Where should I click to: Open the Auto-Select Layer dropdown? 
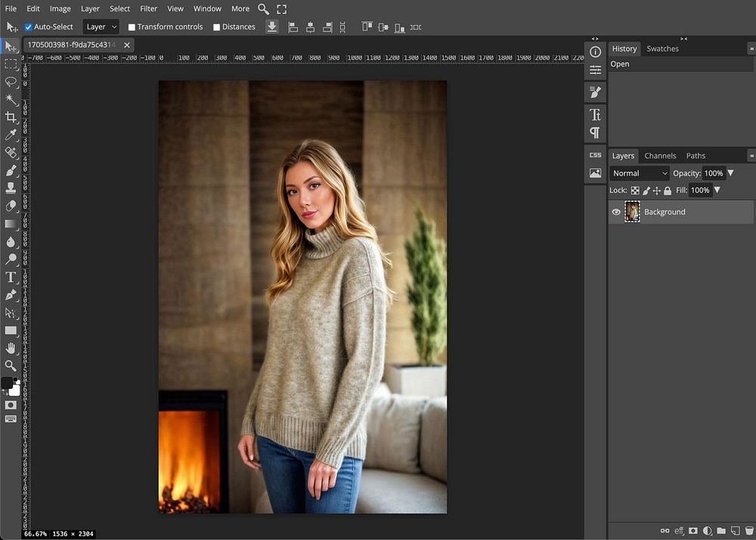[x=101, y=27]
